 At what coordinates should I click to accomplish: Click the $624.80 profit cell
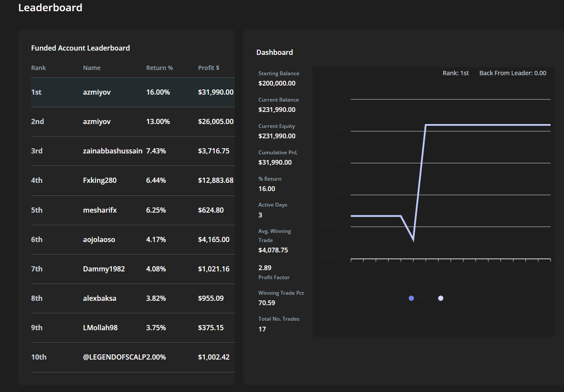tap(211, 210)
